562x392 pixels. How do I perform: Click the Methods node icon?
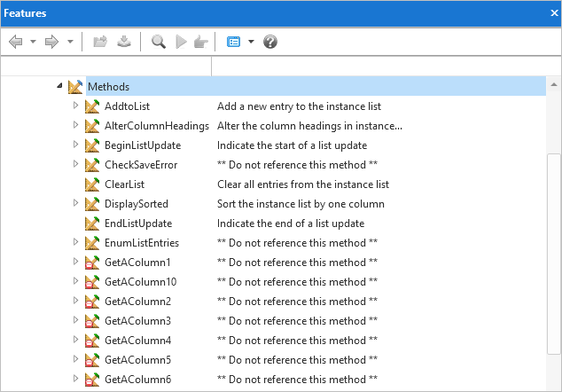point(75,87)
